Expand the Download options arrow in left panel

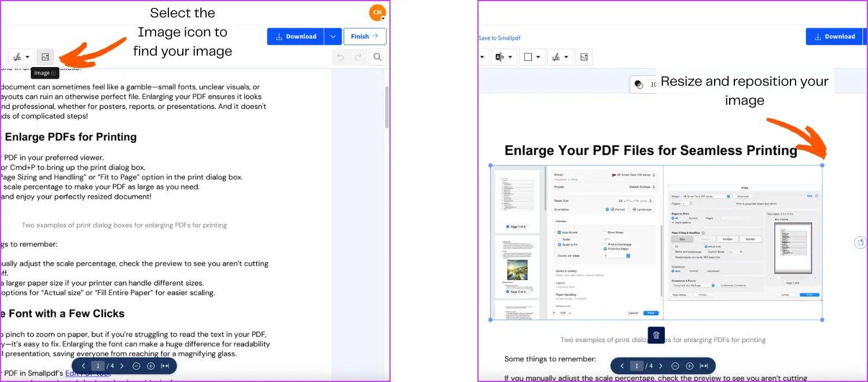coord(332,36)
